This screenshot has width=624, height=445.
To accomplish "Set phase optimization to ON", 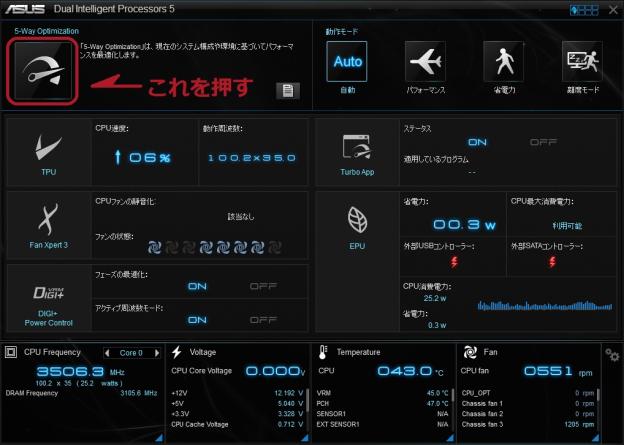I will (197, 286).
